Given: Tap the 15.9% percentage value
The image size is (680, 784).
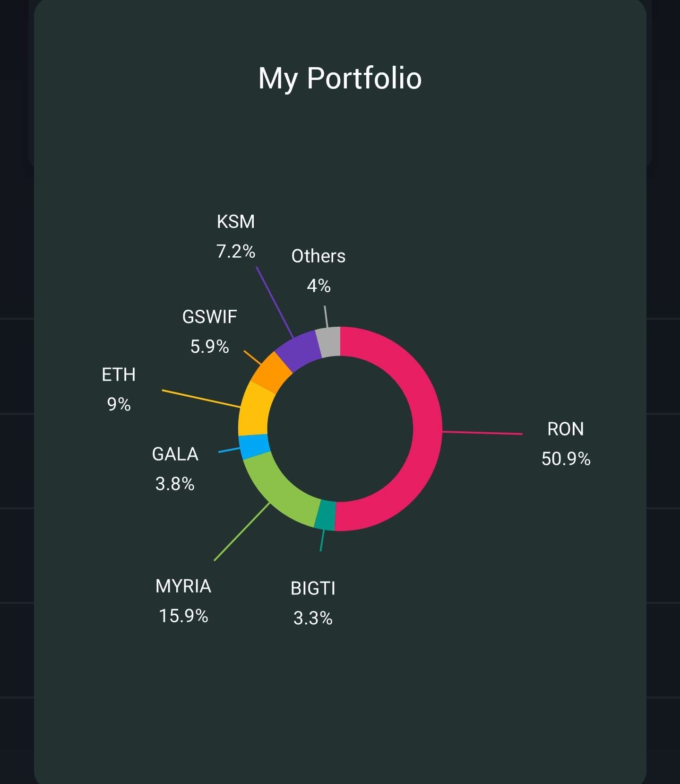Looking at the screenshot, I should tap(183, 616).
